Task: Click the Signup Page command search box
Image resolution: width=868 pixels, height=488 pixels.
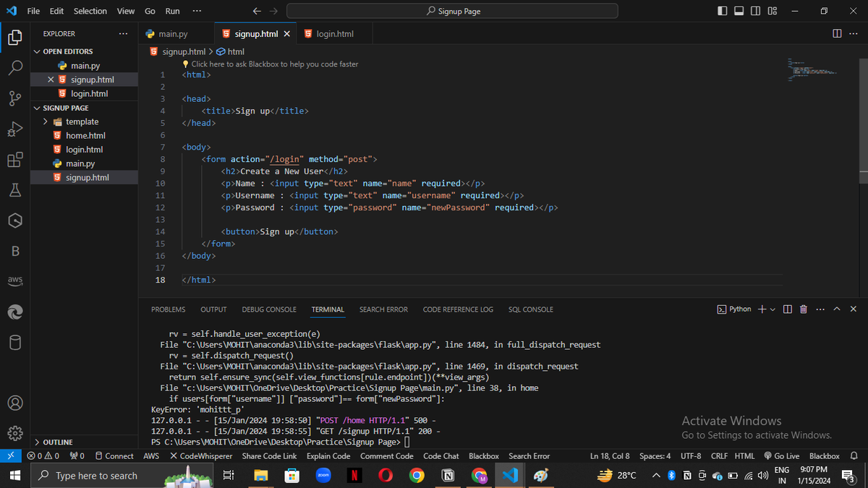Action: [452, 11]
